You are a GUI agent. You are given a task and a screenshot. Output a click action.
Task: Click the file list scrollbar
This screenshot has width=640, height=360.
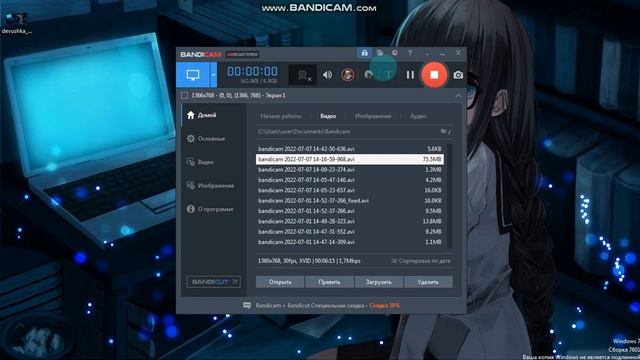point(450,196)
